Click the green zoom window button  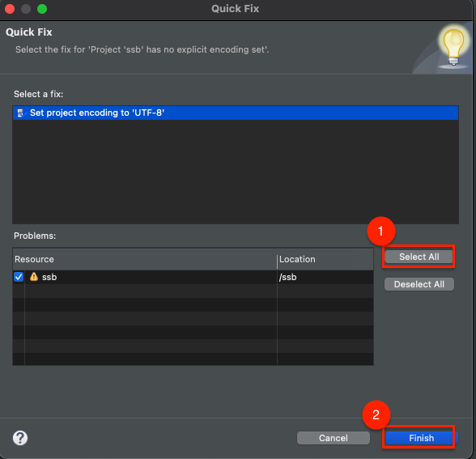click(42, 9)
